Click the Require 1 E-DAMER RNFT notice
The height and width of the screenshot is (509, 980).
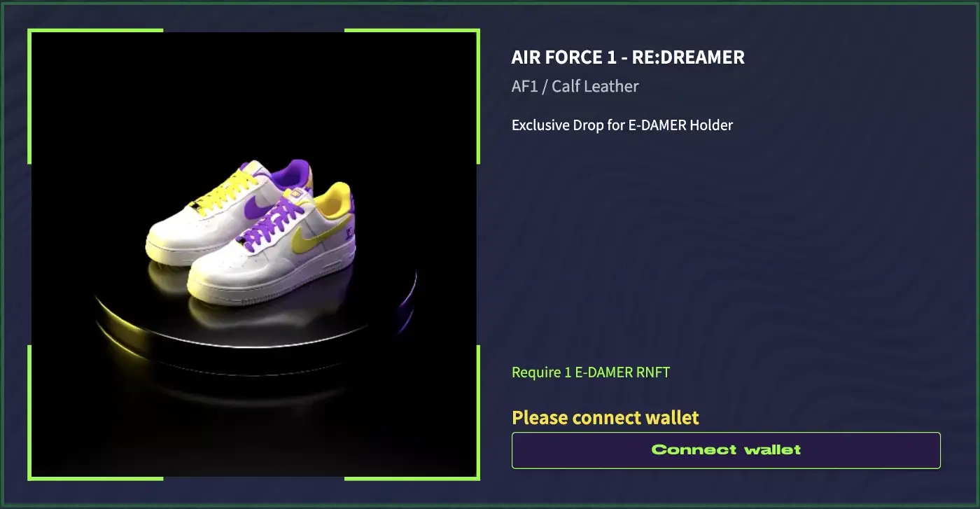coord(591,372)
